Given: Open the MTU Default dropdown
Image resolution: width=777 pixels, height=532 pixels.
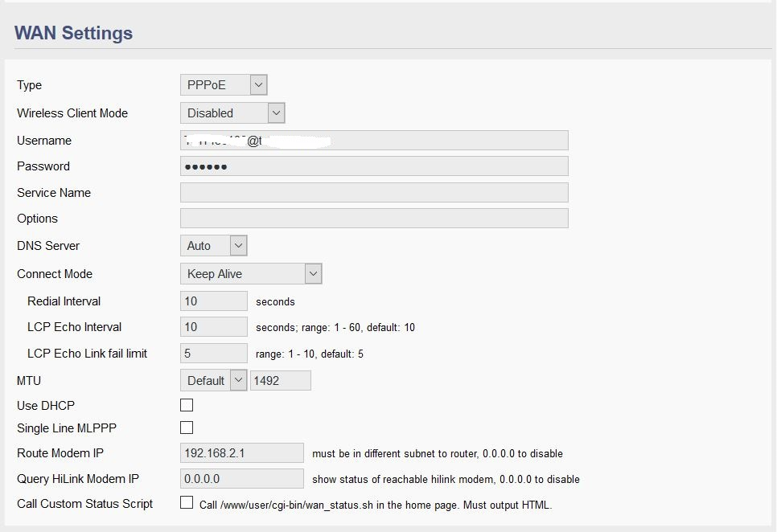Looking at the screenshot, I should [x=214, y=381].
